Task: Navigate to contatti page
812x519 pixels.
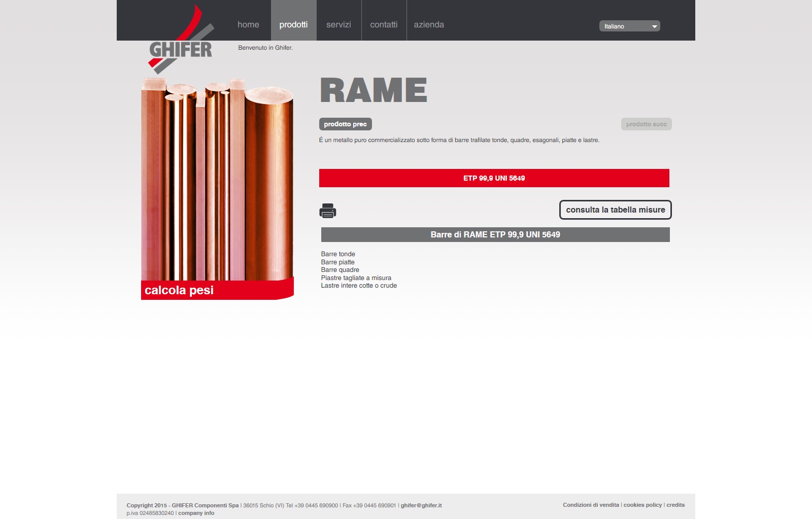Action: tap(384, 24)
